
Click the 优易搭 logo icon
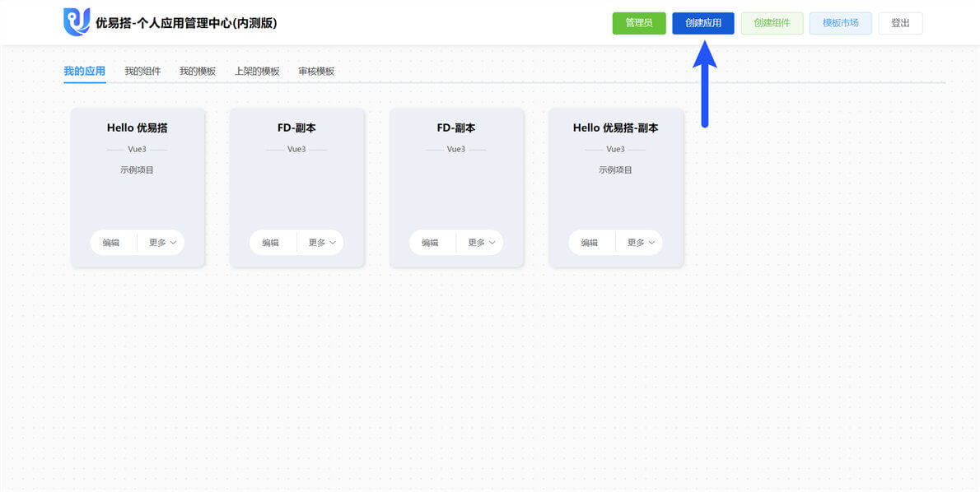click(x=77, y=22)
